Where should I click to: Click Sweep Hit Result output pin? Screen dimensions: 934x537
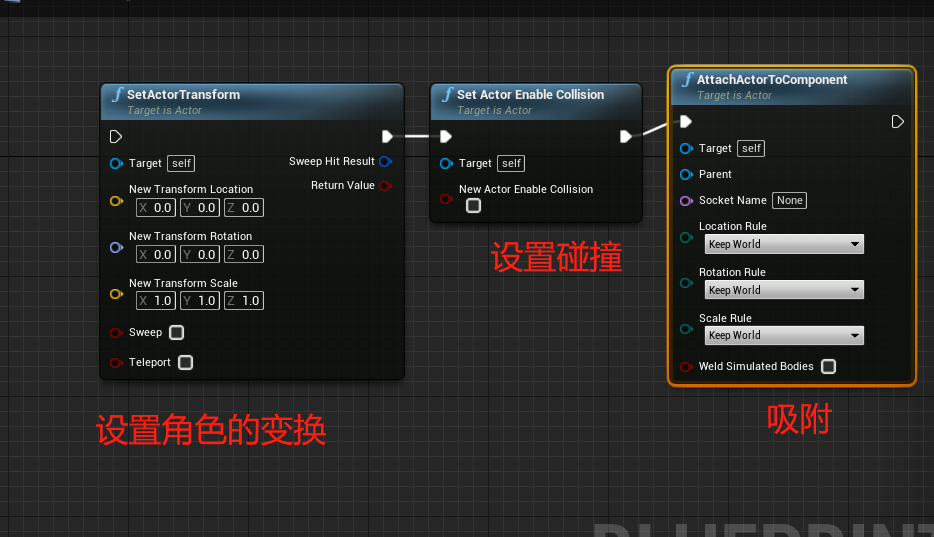(386, 161)
